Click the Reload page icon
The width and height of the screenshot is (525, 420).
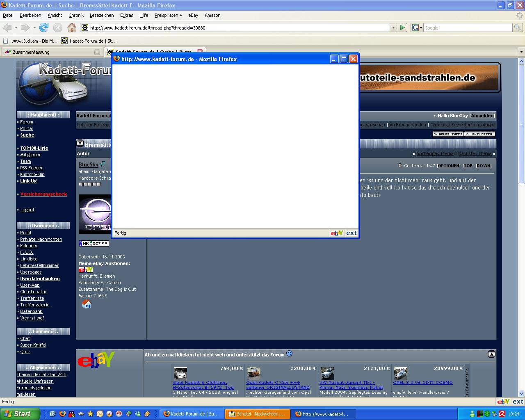pos(44,27)
